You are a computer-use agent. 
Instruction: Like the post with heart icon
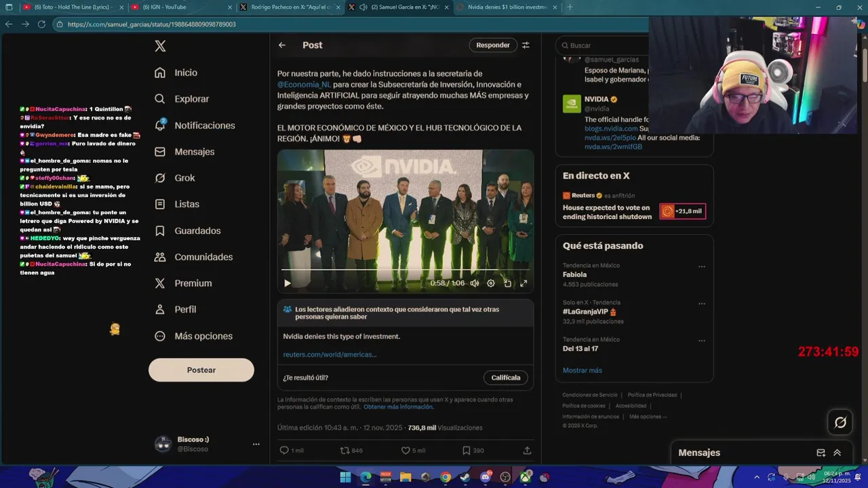tap(406, 450)
